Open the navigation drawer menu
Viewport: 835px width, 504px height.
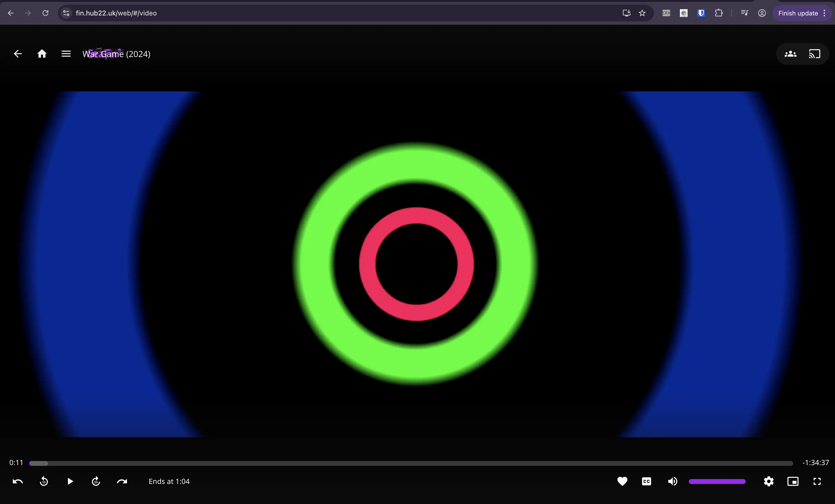point(66,54)
